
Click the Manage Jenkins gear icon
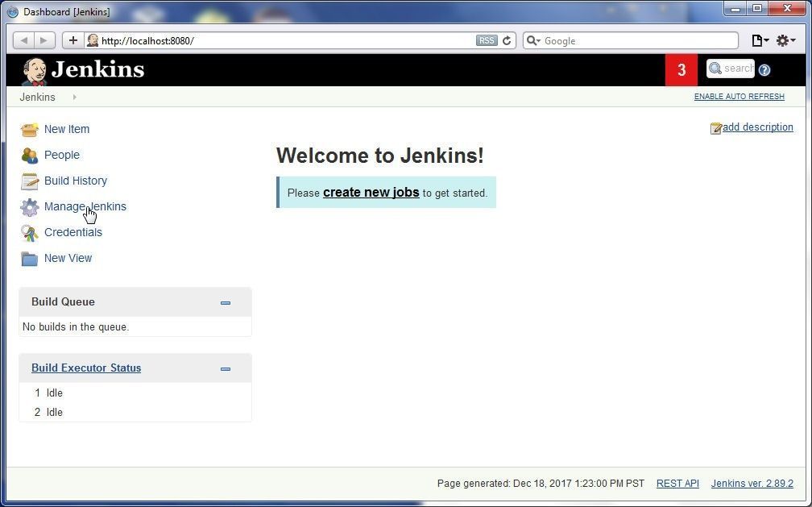(x=30, y=207)
